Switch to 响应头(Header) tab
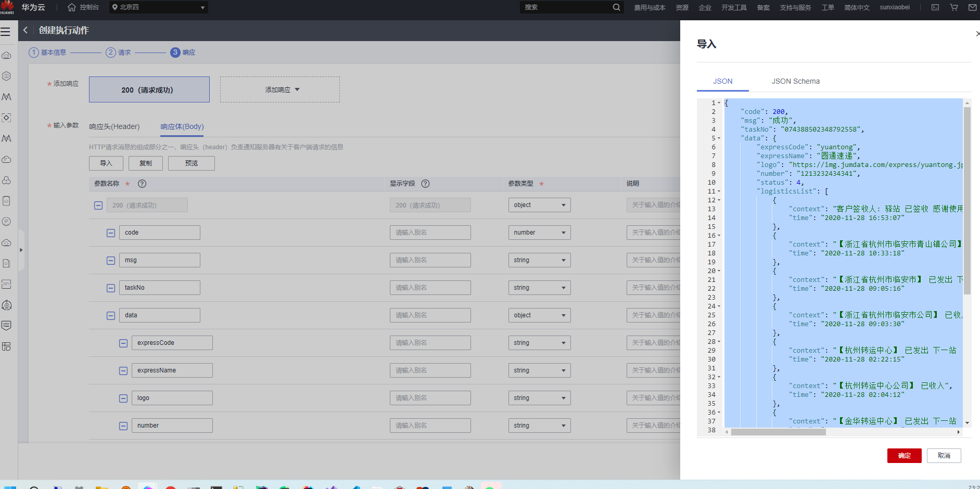 [114, 126]
